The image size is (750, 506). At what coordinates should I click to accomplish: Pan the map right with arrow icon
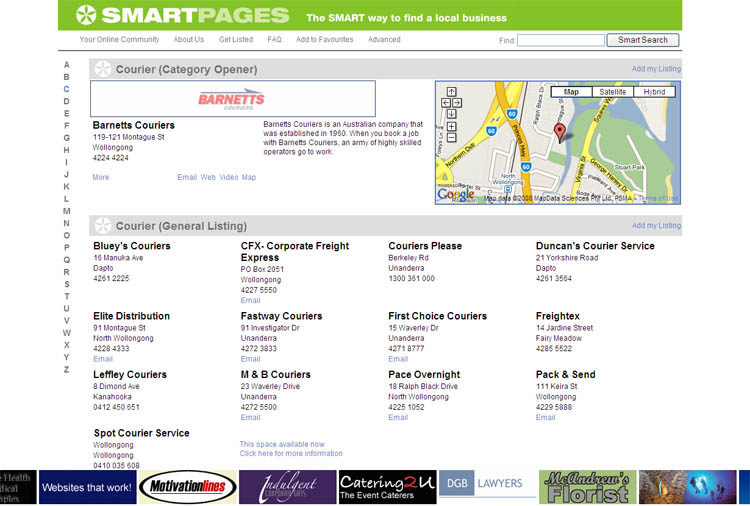(x=457, y=102)
